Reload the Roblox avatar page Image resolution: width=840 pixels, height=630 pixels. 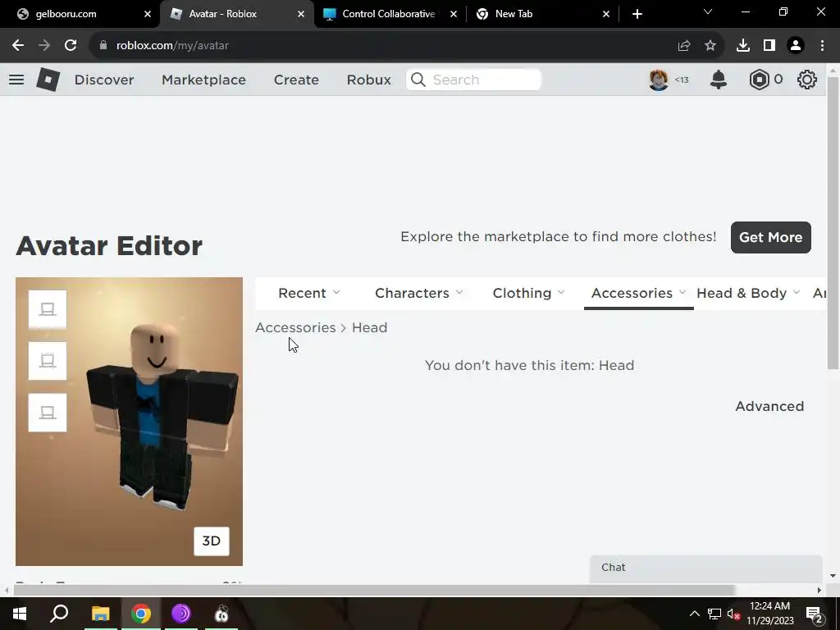[71, 46]
